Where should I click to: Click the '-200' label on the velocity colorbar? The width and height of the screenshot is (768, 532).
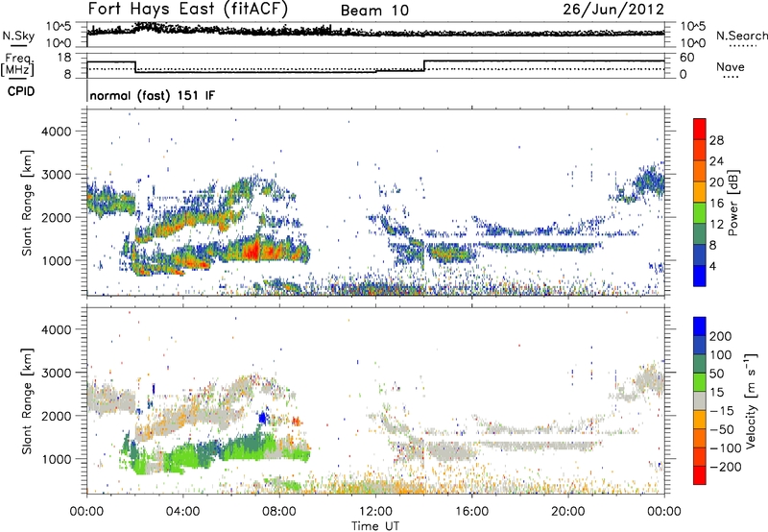pos(726,467)
